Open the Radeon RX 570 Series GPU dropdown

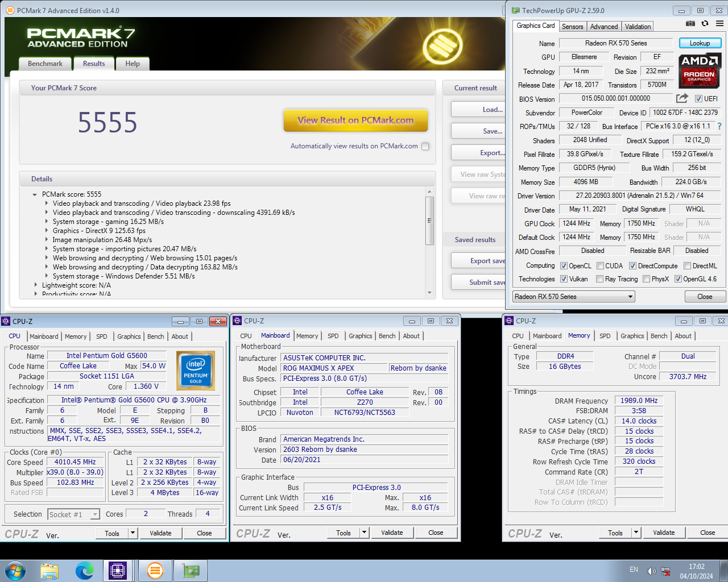point(573,297)
